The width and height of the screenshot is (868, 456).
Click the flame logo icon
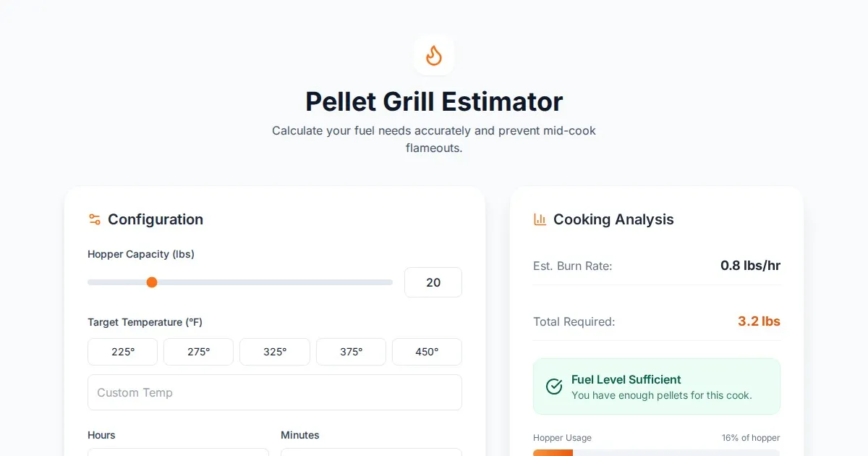coord(434,55)
